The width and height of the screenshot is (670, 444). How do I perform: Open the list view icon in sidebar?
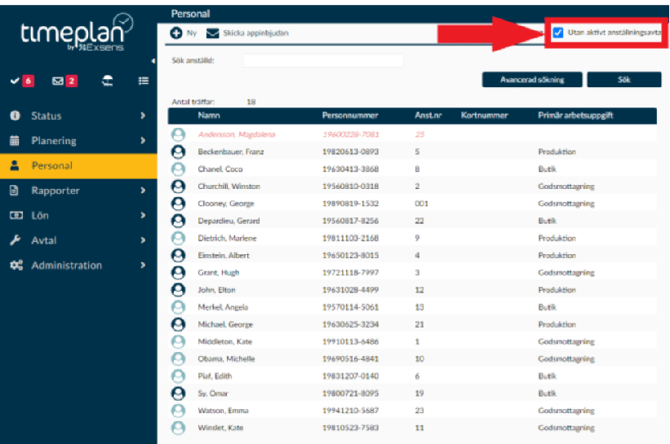tap(143, 80)
